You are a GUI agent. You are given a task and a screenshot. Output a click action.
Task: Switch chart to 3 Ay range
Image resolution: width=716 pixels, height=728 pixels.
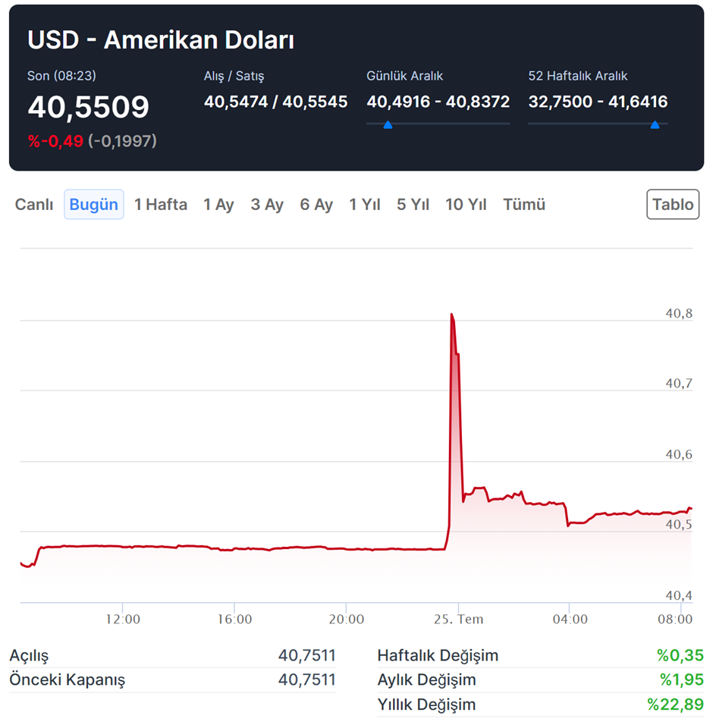click(x=267, y=205)
